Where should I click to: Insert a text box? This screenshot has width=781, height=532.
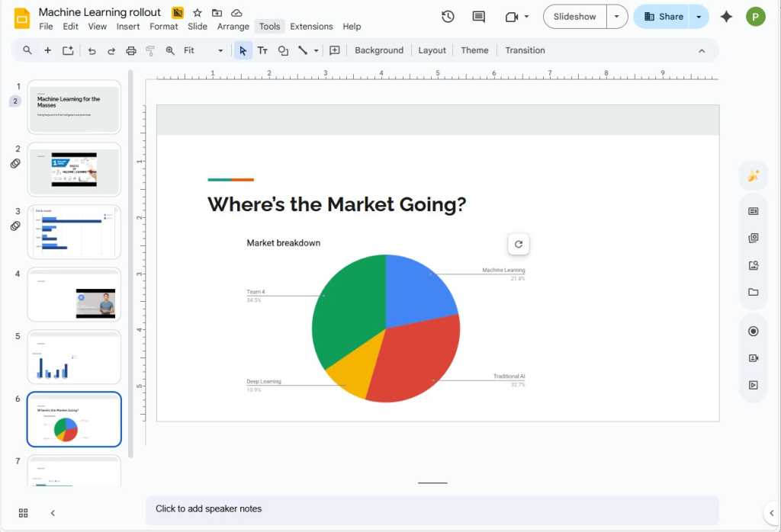(262, 50)
